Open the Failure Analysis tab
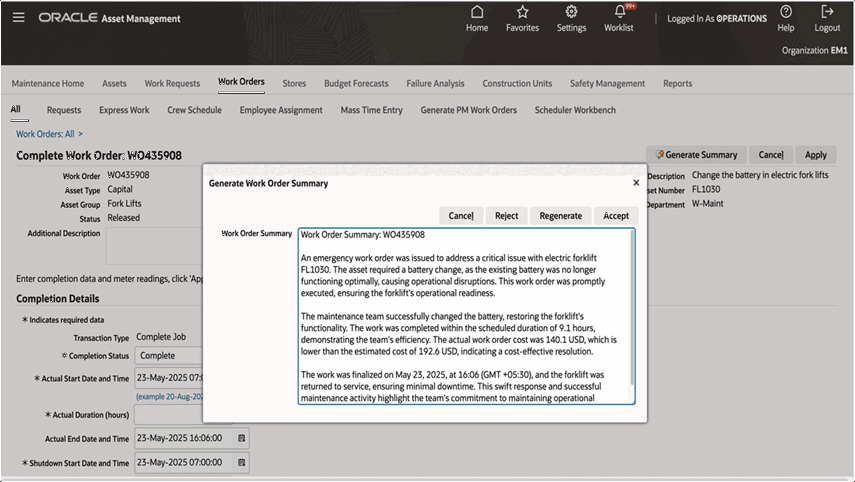855x482 pixels. pos(435,83)
